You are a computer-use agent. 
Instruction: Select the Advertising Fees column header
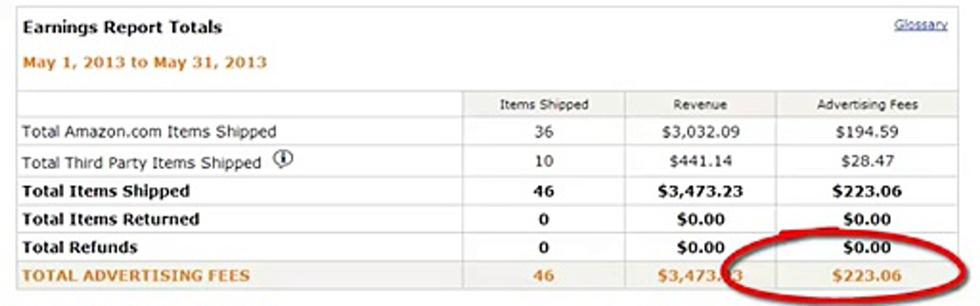[x=867, y=105]
